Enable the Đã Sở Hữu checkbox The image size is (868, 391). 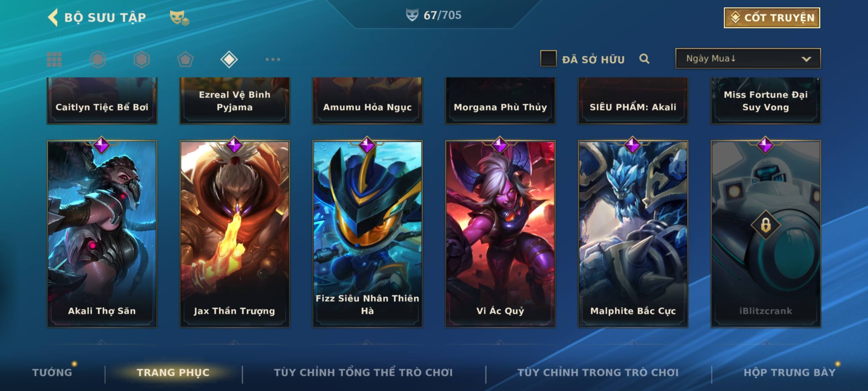548,59
